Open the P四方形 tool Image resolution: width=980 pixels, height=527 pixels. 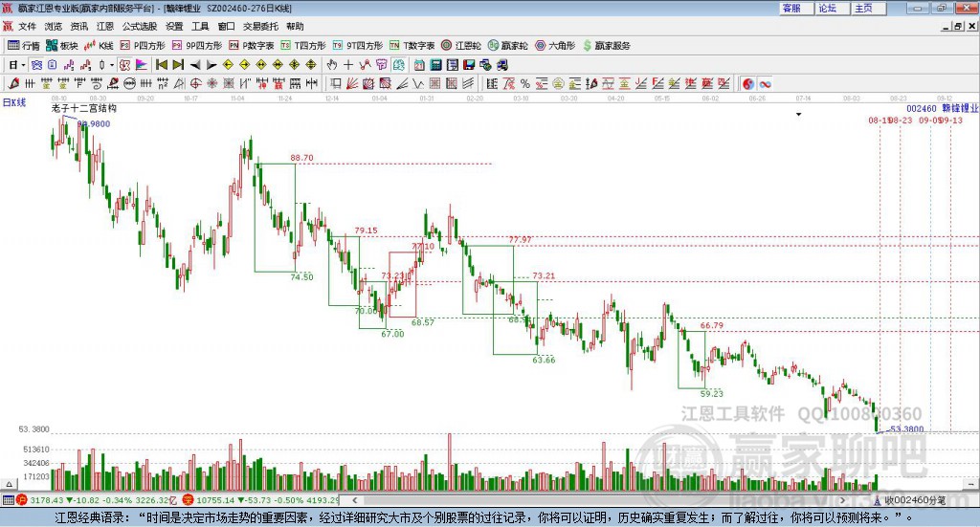pos(143,46)
